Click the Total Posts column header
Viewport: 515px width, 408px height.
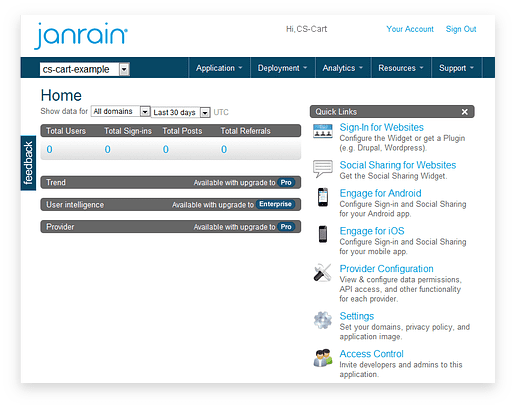coord(182,131)
